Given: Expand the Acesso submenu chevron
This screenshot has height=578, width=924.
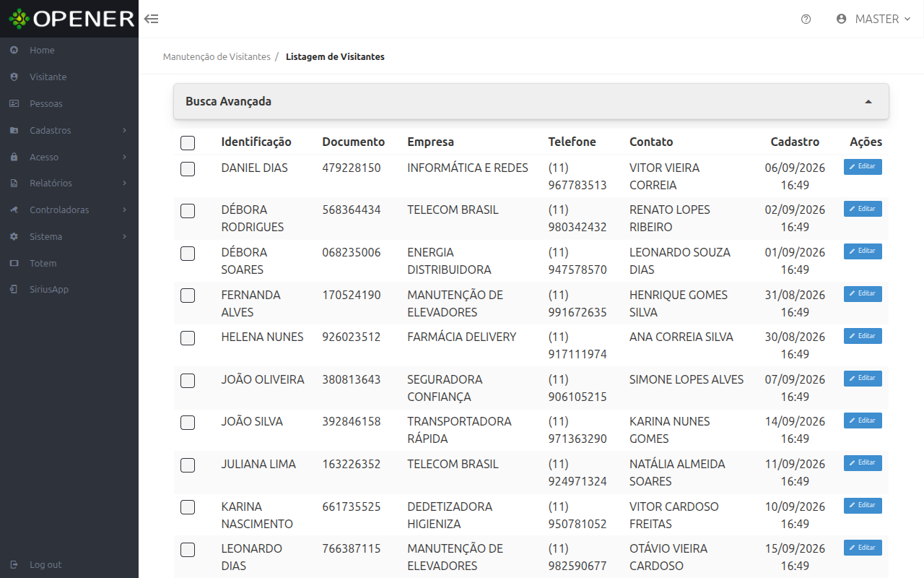Looking at the screenshot, I should click(x=125, y=157).
